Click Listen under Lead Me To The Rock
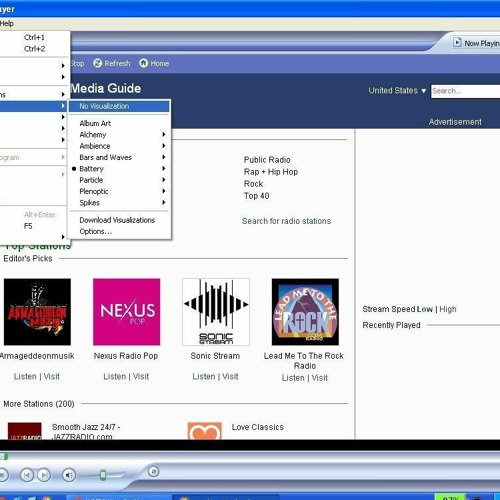 (x=293, y=378)
